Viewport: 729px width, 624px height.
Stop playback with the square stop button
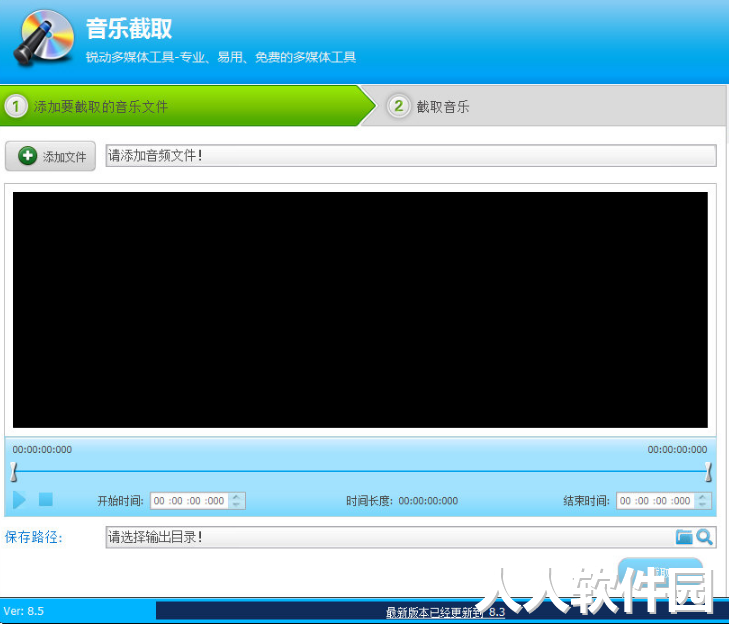46,499
